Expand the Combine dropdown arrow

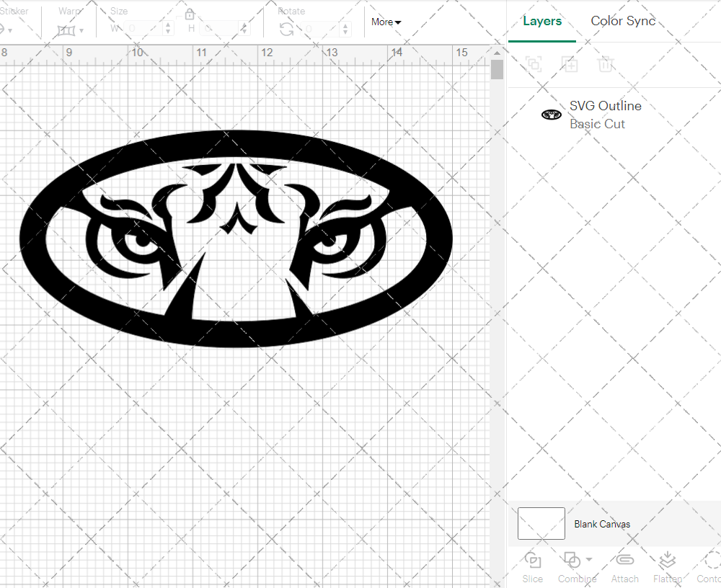point(589,559)
